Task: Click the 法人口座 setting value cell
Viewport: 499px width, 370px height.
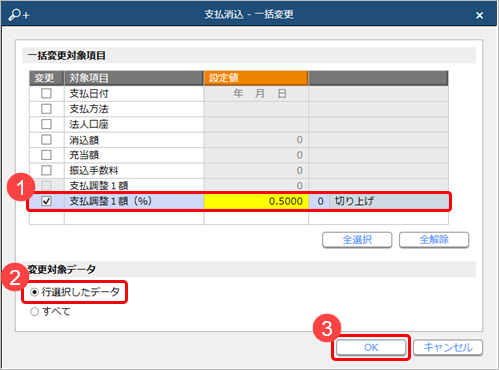Action: (256, 124)
